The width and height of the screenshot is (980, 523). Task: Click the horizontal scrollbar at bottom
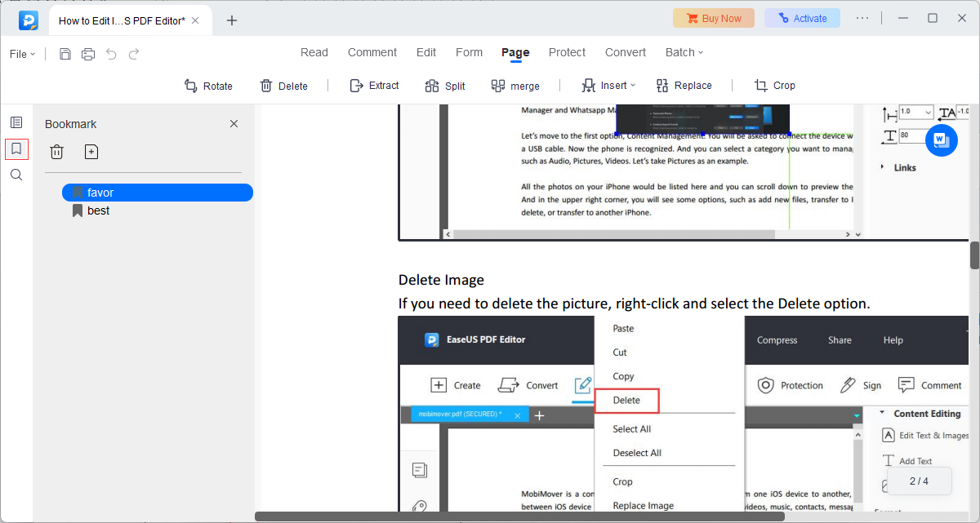[x=519, y=516]
